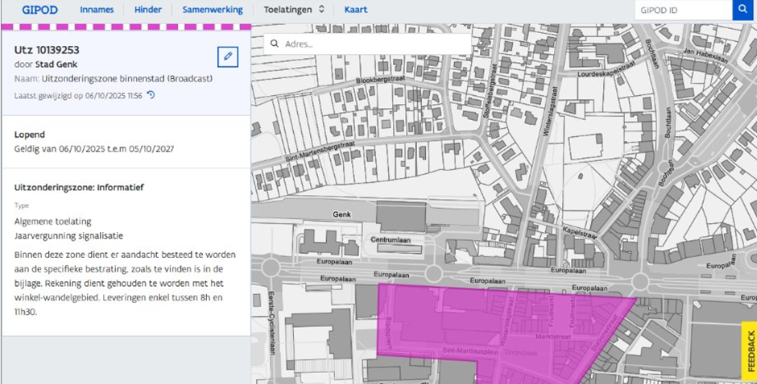Screen dimensions: 757x384
Task: Focus the GIPOD ID search field
Action: [x=683, y=10]
